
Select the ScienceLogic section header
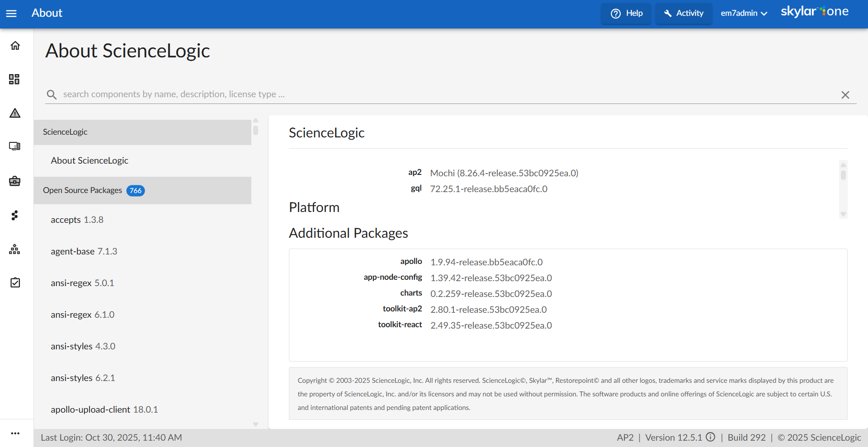coord(142,132)
